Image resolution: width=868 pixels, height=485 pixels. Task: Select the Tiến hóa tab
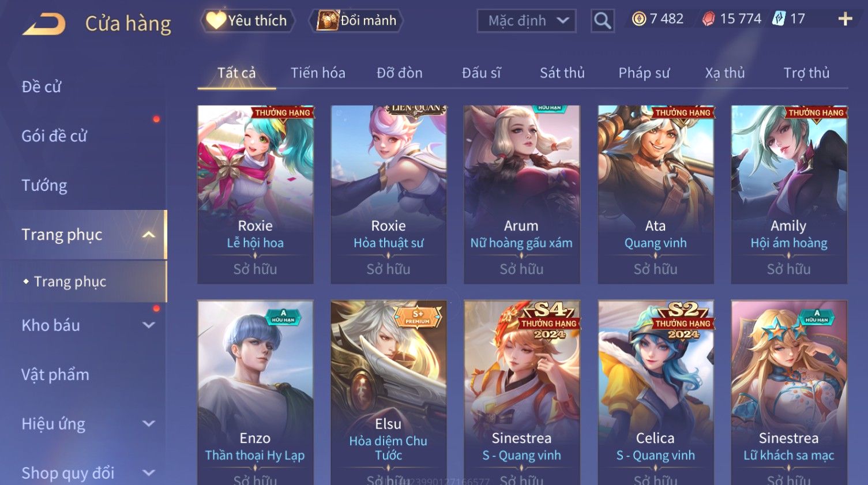tap(318, 73)
